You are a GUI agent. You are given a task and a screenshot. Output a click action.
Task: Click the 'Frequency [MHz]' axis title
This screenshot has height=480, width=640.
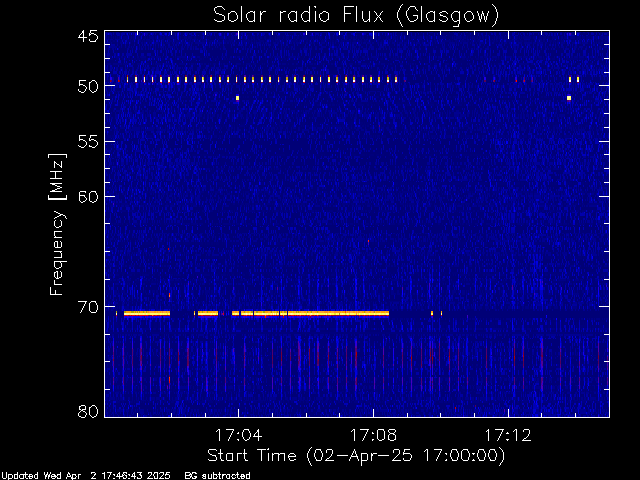tap(57, 224)
